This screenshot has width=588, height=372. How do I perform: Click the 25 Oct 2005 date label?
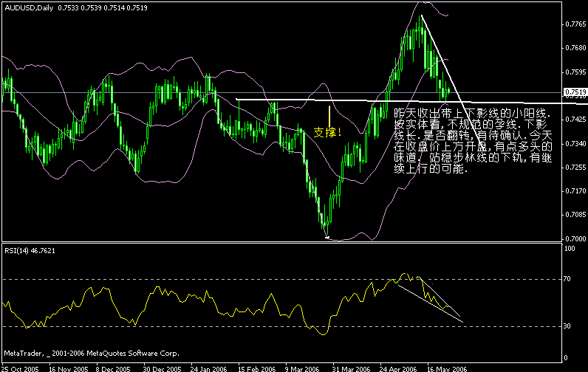[x=20, y=369]
